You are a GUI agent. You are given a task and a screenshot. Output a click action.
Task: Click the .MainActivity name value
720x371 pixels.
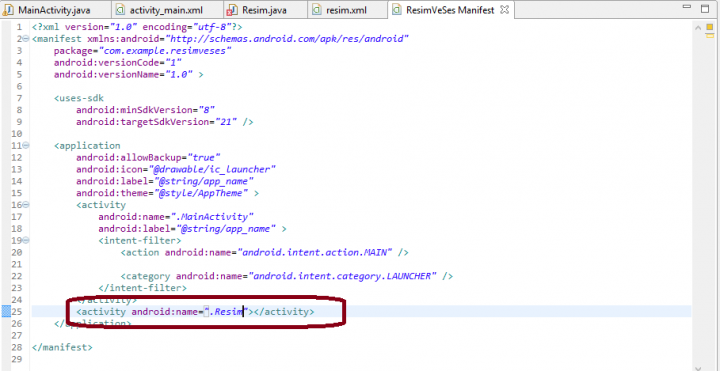point(212,217)
